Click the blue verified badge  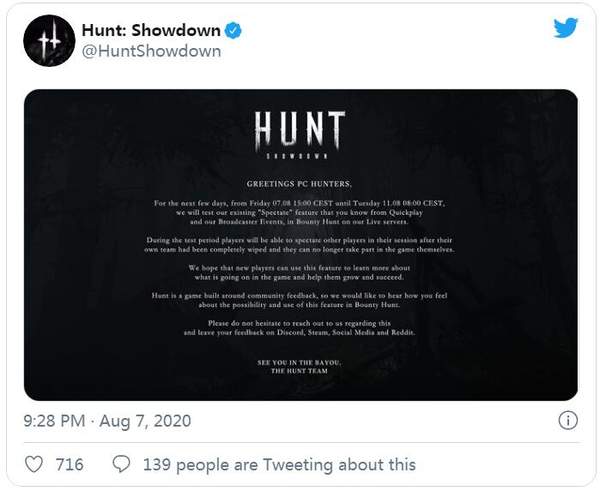pos(232,31)
